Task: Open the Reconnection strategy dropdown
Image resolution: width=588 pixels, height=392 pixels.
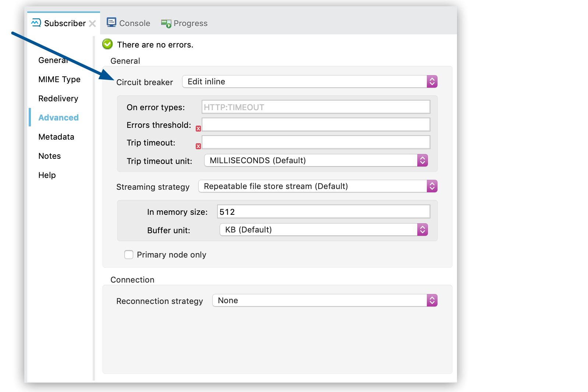Action: [325, 300]
